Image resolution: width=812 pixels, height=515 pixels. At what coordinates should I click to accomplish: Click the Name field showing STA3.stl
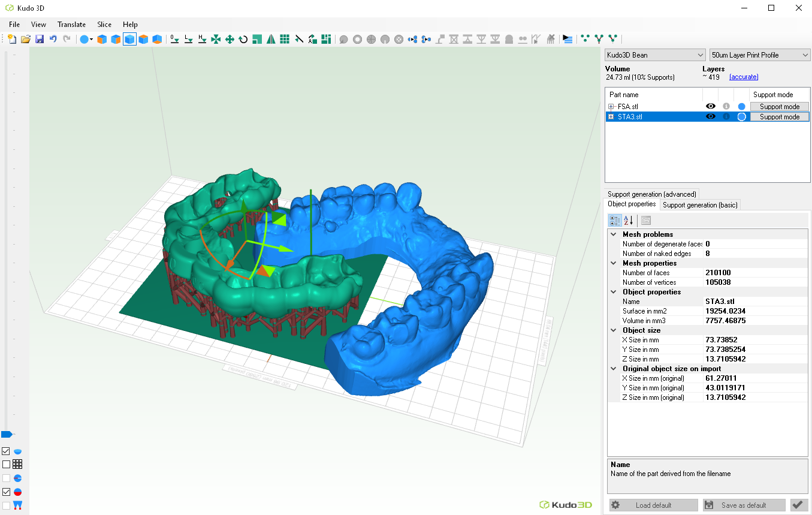click(x=736, y=302)
